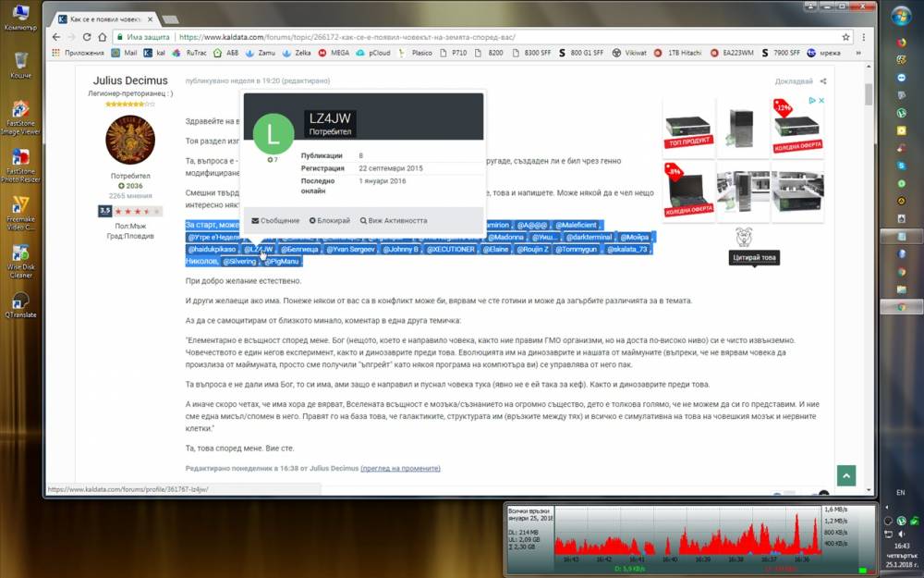Open the Приложения apps bookmark
The width and height of the screenshot is (924, 578).
(x=78, y=53)
